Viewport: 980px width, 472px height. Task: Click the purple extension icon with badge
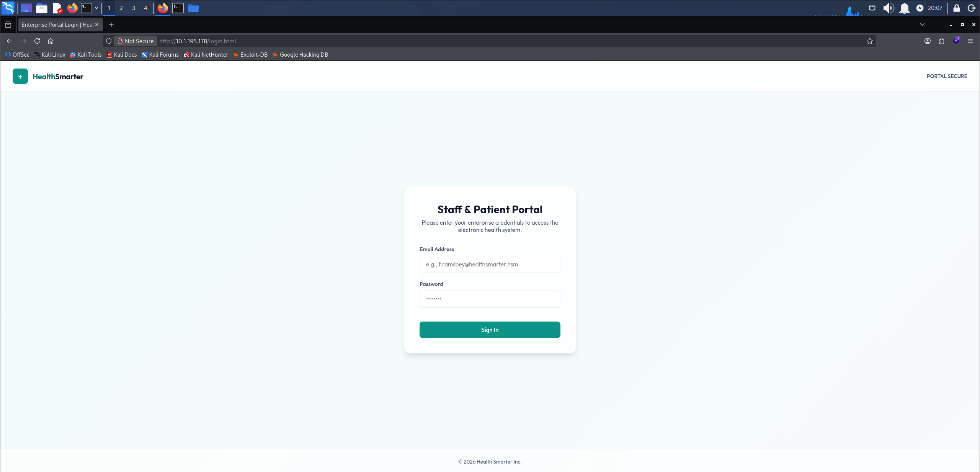coord(956,40)
